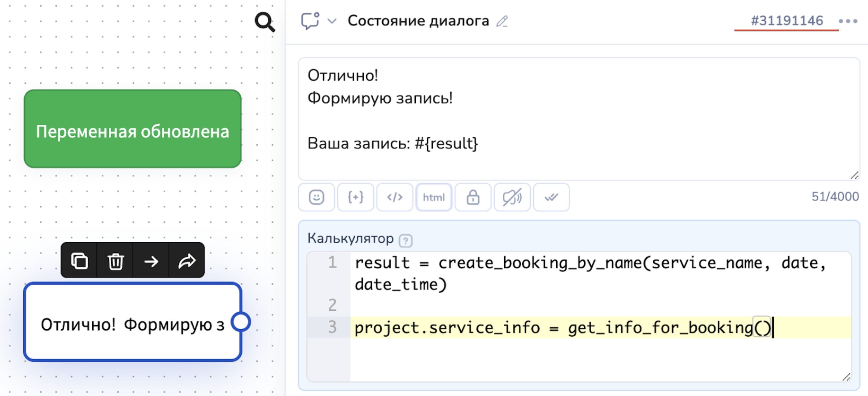The height and width of the screenshot is (396, 868).
Task: Click the right arrow connection icon
Action: 151,261
